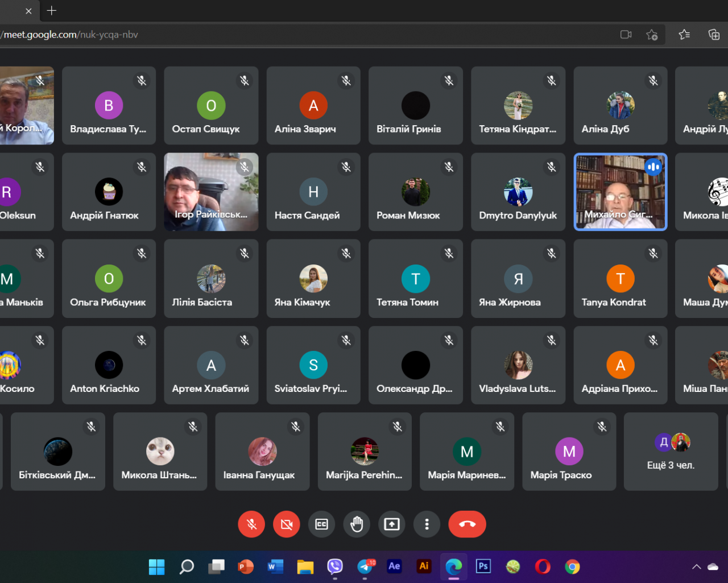The width and height of the screenshot is (728, 583).
Task: Open browser Collections icon
Action: pyautogui.click(x=714, y=35)
